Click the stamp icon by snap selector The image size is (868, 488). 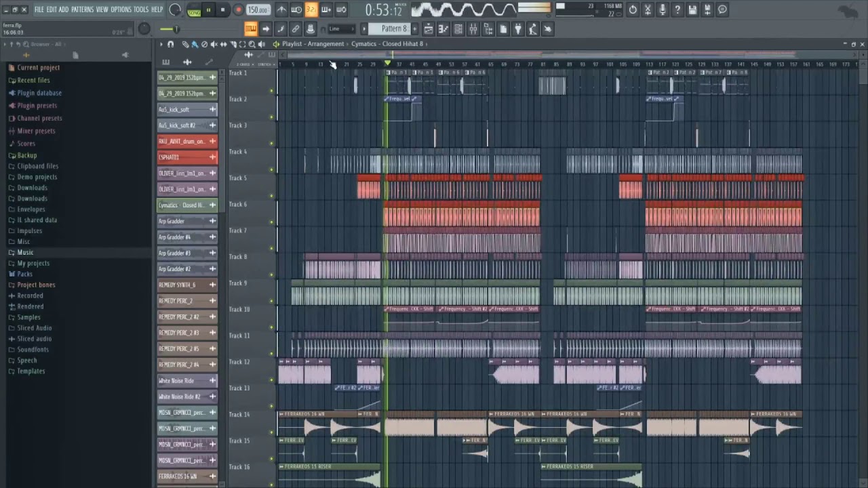310,28
